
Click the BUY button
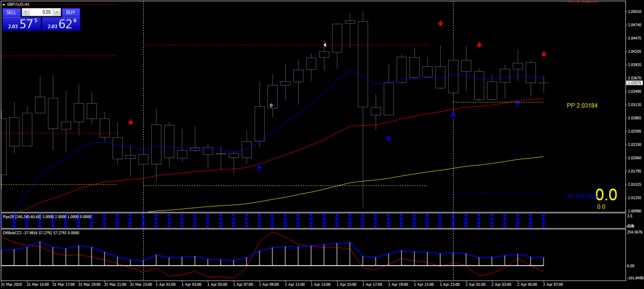[x=71, y=12]
